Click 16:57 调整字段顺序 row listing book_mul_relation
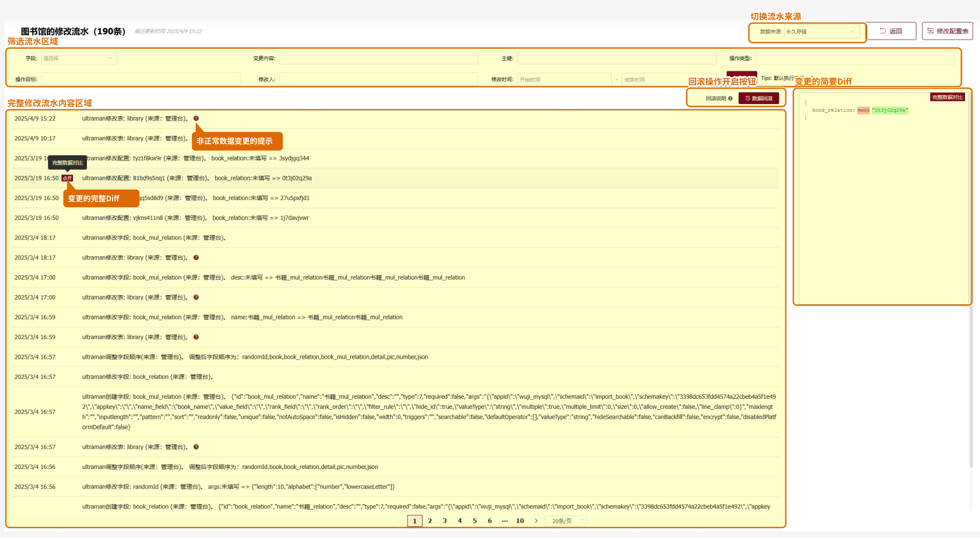Screen dimensions: 980x538 click(396, 357)
